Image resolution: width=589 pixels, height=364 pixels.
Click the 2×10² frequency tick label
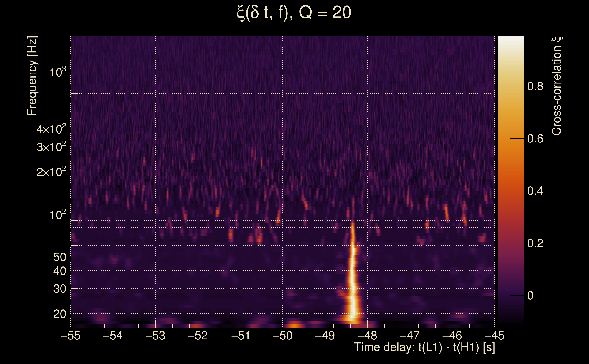click(x=51, y=172)
